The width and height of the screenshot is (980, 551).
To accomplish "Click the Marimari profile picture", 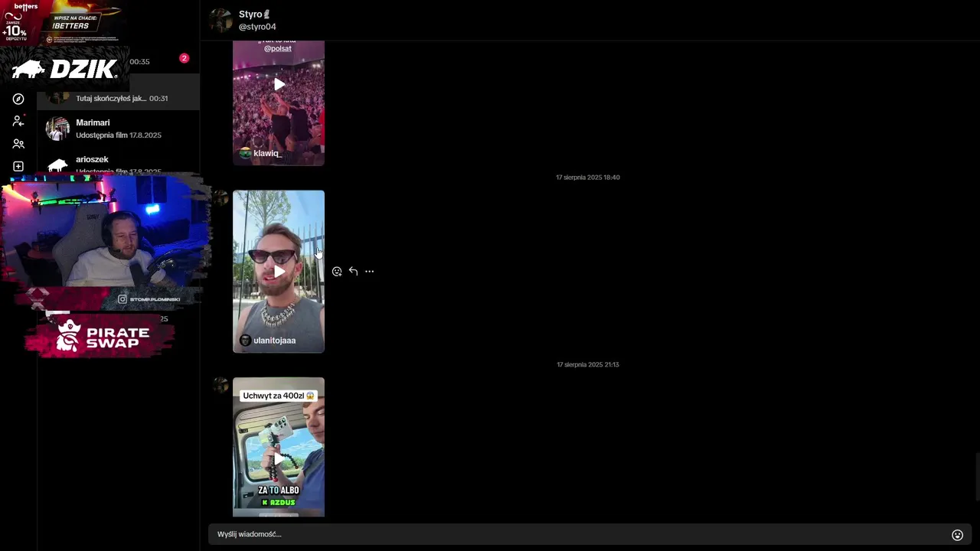I will tap(57, 129).
